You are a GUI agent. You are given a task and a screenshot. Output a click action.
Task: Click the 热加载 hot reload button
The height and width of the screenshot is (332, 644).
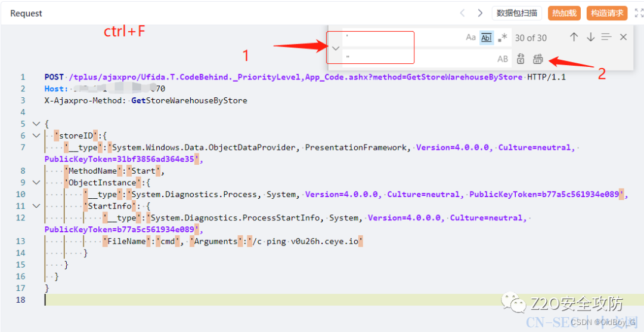click(564, 13)
